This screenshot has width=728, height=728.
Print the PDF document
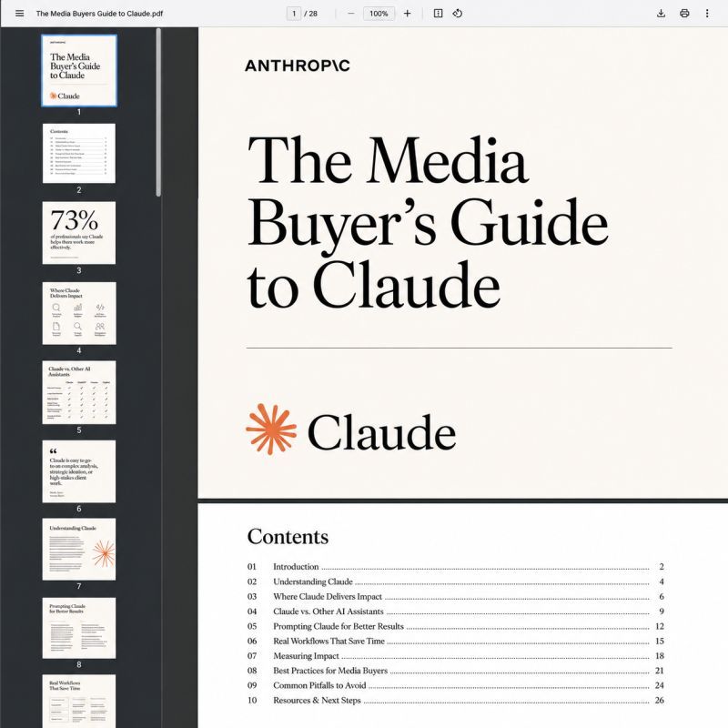[684, 14]
